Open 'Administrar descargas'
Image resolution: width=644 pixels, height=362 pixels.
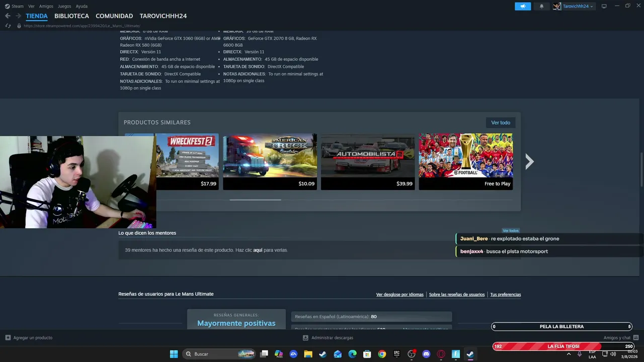328,338
